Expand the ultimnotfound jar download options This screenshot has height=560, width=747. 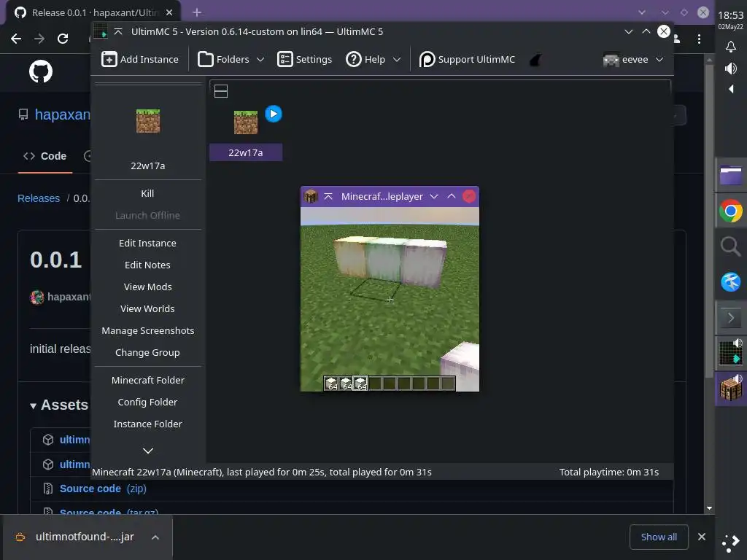point(155,537)
